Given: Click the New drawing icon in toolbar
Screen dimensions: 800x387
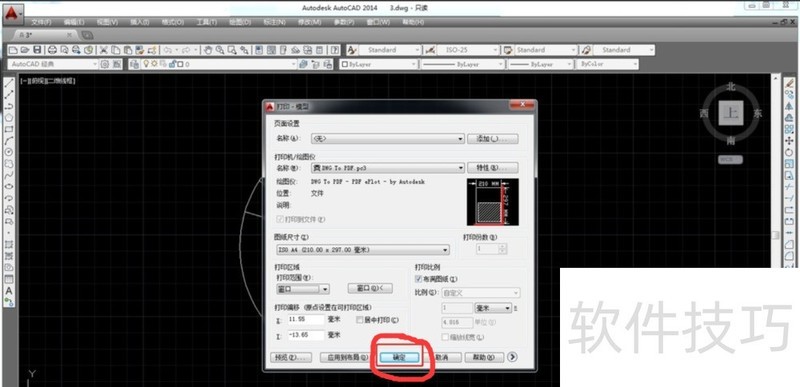Looking at the screenshot, I should pos(13,50).
